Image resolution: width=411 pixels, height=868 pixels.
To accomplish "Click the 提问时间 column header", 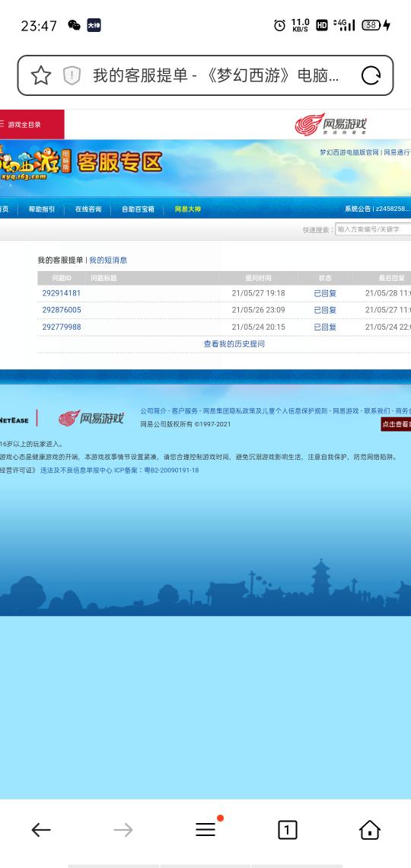I will 258,278.
